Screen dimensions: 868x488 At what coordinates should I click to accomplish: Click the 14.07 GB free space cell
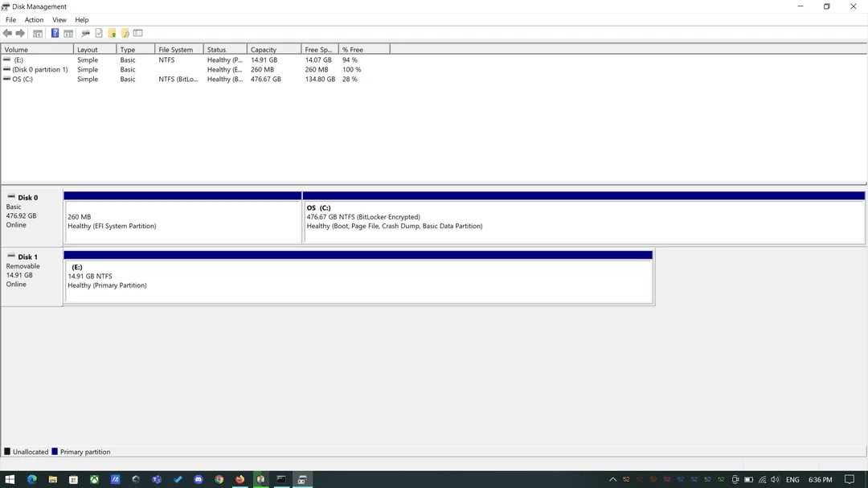click(x=318, y=59)
